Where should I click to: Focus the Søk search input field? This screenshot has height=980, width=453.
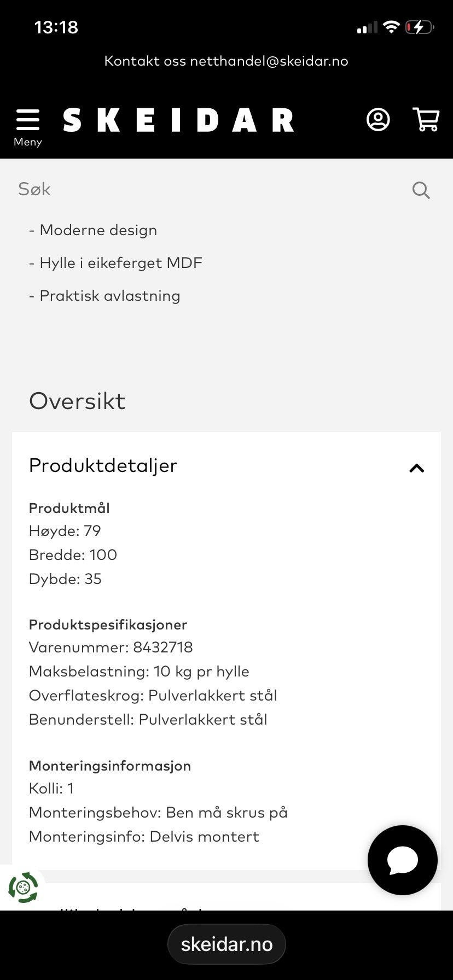[x=213, y=189]
